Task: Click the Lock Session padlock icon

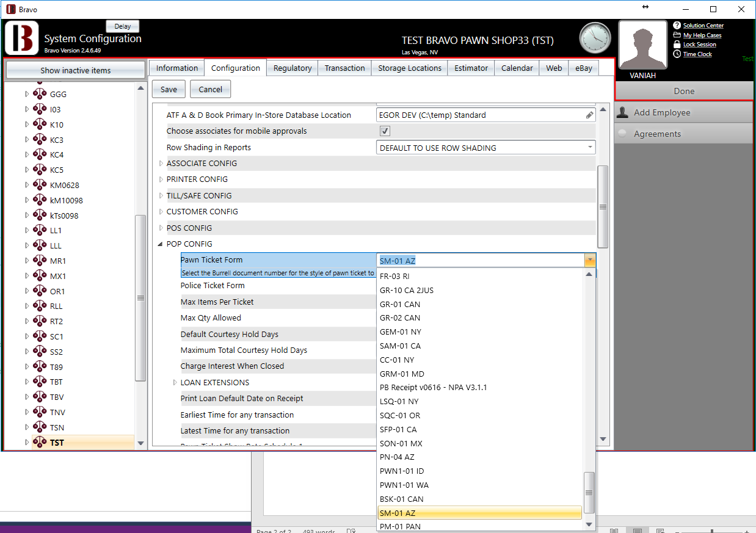Action: point(677,45)
